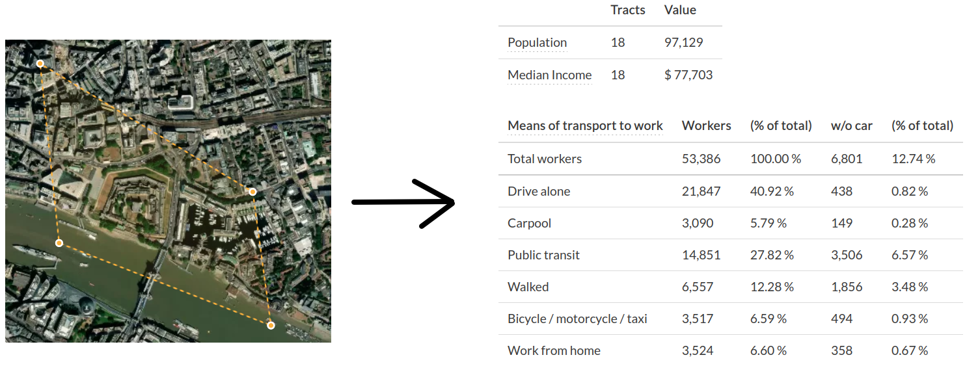Click the population value 97,129
Viewport: 980px width, 379px height.
click(683, 42)
